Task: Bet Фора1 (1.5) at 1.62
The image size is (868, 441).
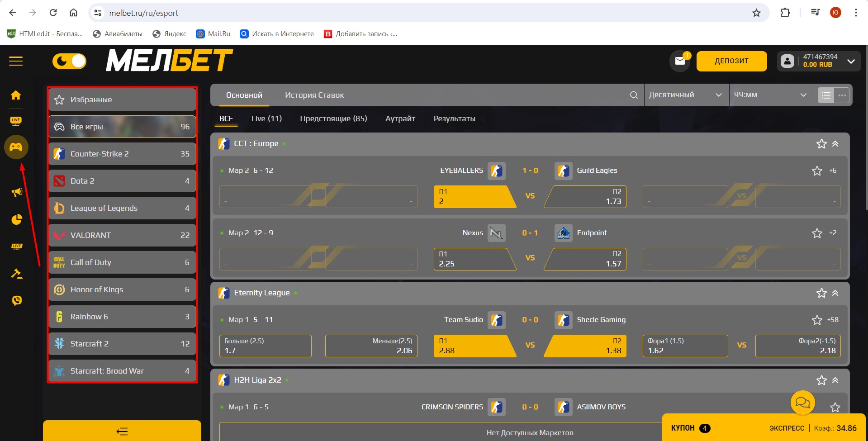Action: [x=685, y=346]
